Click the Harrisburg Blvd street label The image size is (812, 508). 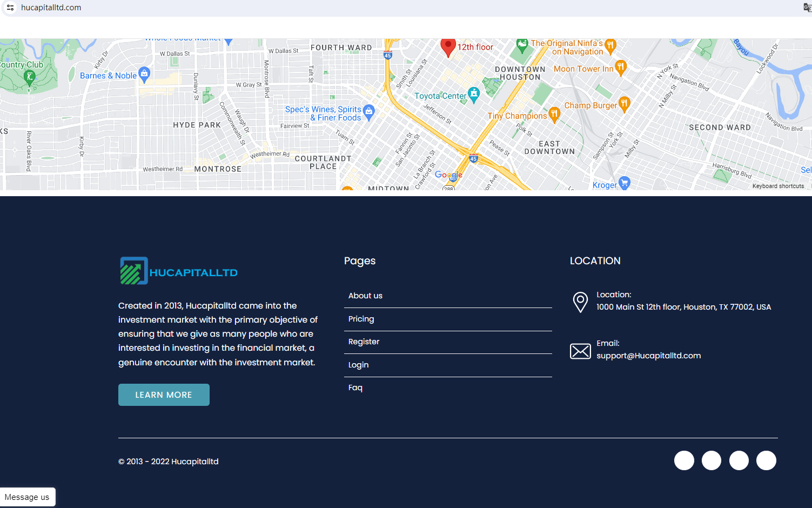[x=732, y=170]
